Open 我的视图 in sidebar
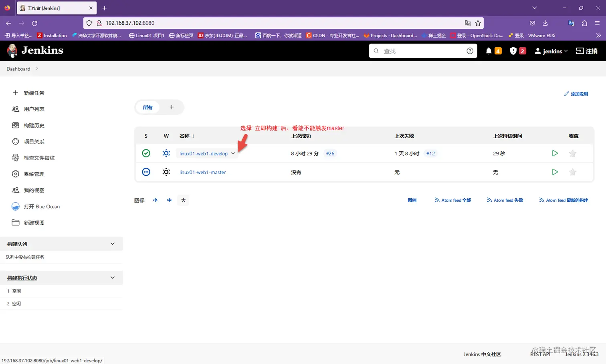This screenshot has width=606, height=364. point(34,190)
